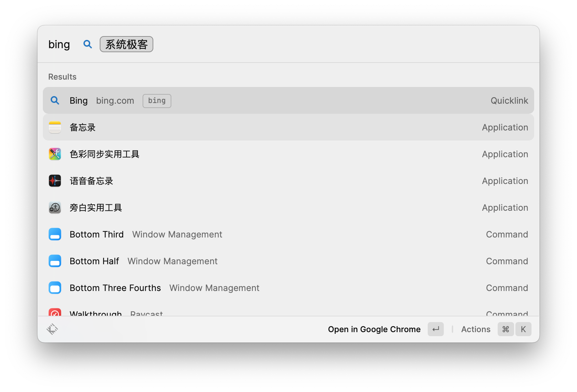Click the Command key symbol in footer
The width and height of the screenshot is (577, 392).
pyautogui.click(x=506, y=329)
